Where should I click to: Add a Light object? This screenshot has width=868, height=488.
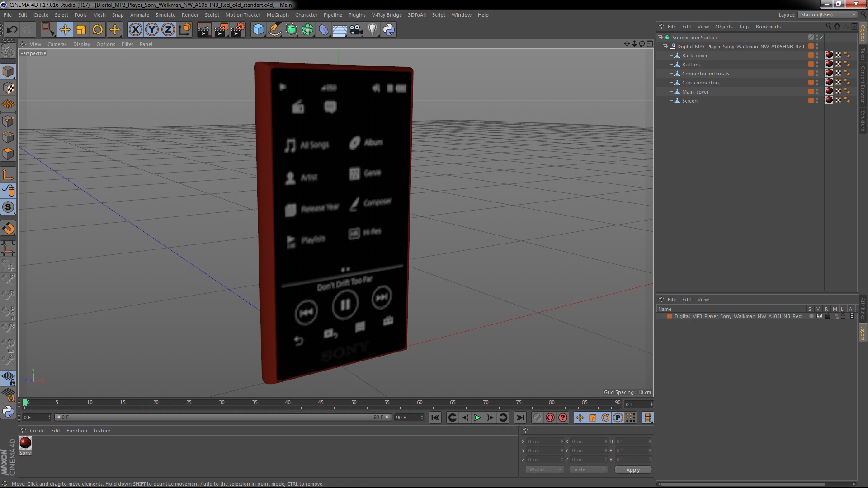click(x=373, y=30)
